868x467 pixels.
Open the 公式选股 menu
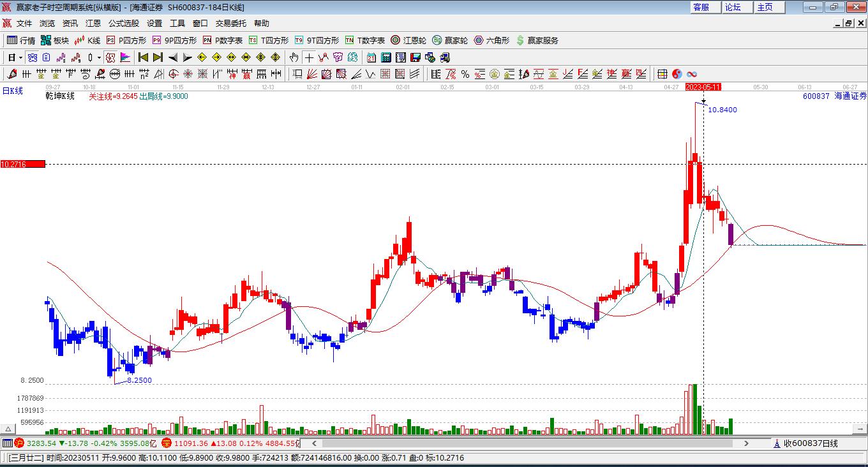click(124, 24)
